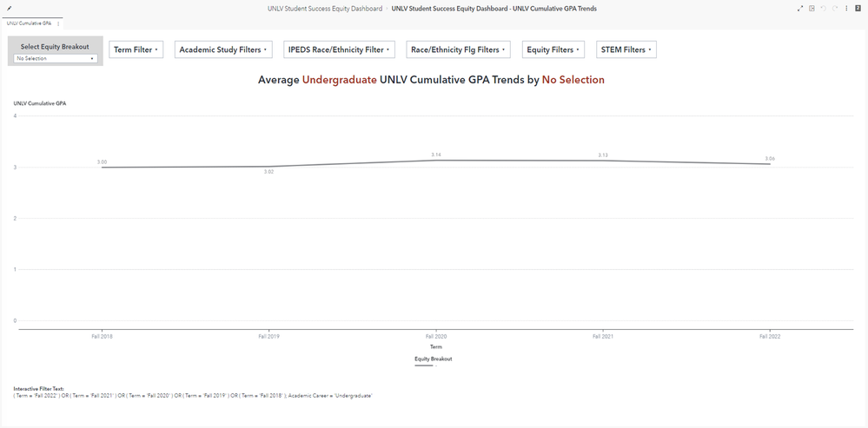Open the three-dot more options menu

tap(846, 9)
